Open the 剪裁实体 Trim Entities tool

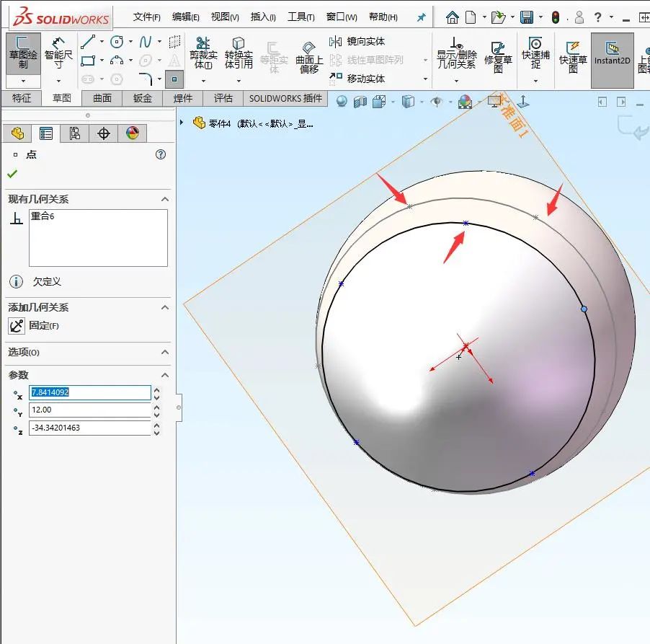[x=204, y=52]
